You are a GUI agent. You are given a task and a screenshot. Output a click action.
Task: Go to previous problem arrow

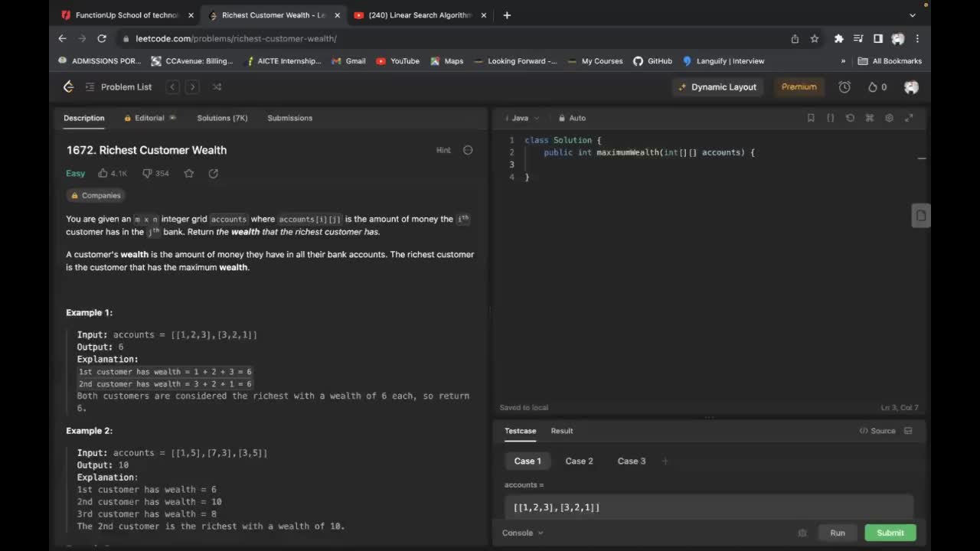tap(173, 86)
